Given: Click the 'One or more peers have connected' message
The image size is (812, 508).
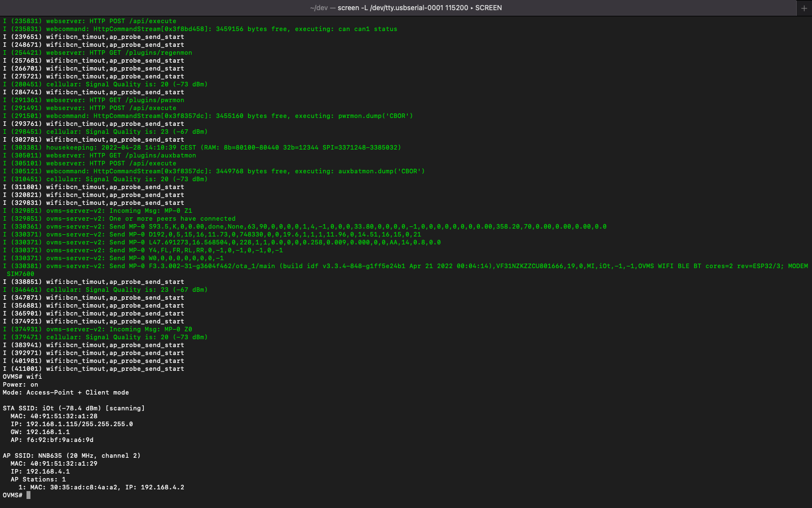Looking at the screenshot, I should (173, 218).
